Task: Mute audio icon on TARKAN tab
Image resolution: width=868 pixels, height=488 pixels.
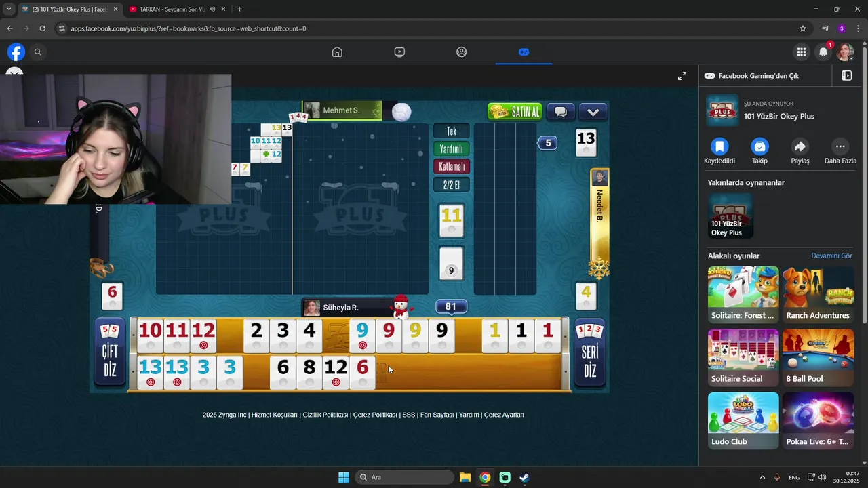Action: point(212,9)
